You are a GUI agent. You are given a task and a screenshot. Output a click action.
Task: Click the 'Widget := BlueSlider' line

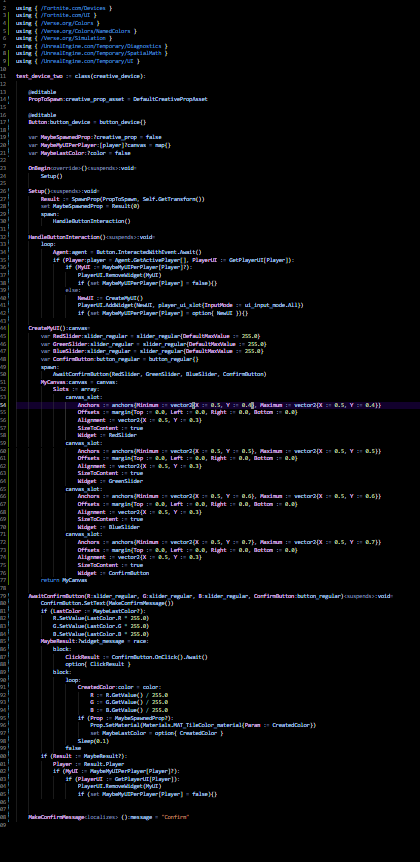(108, 527)
